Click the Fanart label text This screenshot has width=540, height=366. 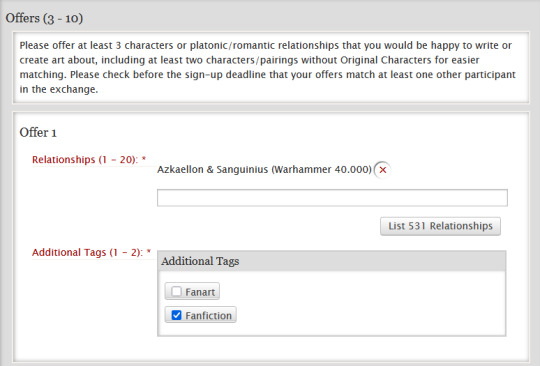point(200,292)
